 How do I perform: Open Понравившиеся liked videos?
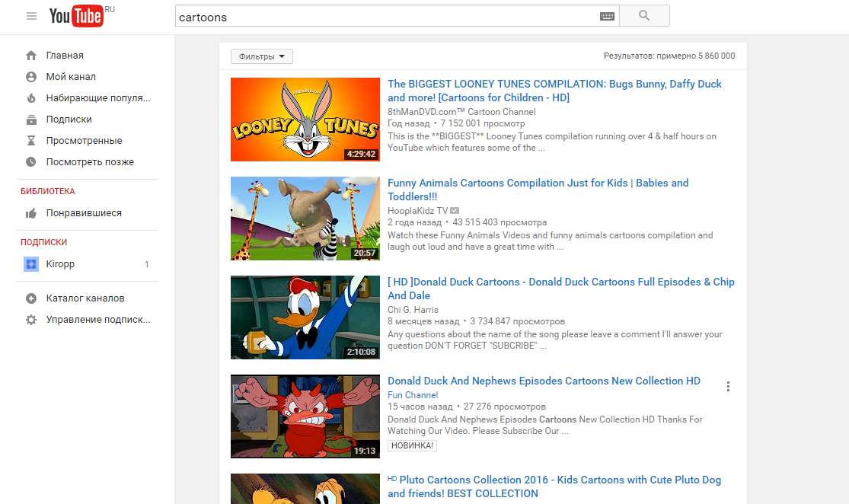84,213
